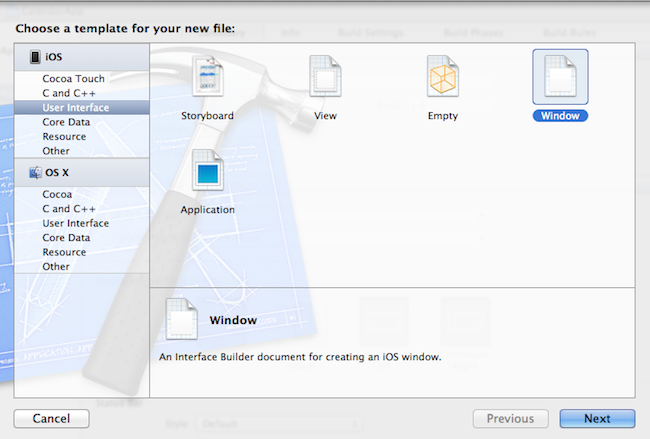
Task: Click the OS X section header
Action: (x=82, y=172)
